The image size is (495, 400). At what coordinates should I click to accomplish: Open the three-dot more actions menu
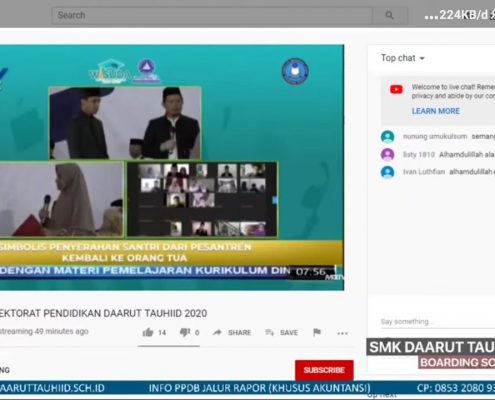(x=342, y=333)
